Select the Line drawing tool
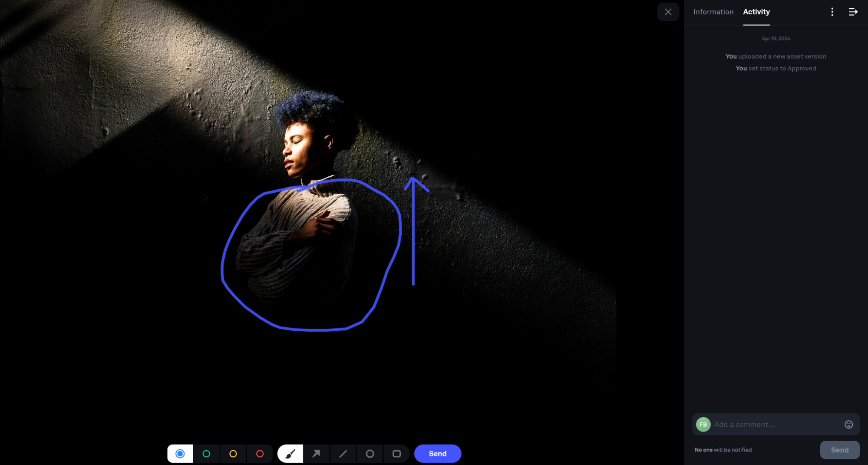Image resolution: width=868 pixels, height=465 pixels. [343, 453]
